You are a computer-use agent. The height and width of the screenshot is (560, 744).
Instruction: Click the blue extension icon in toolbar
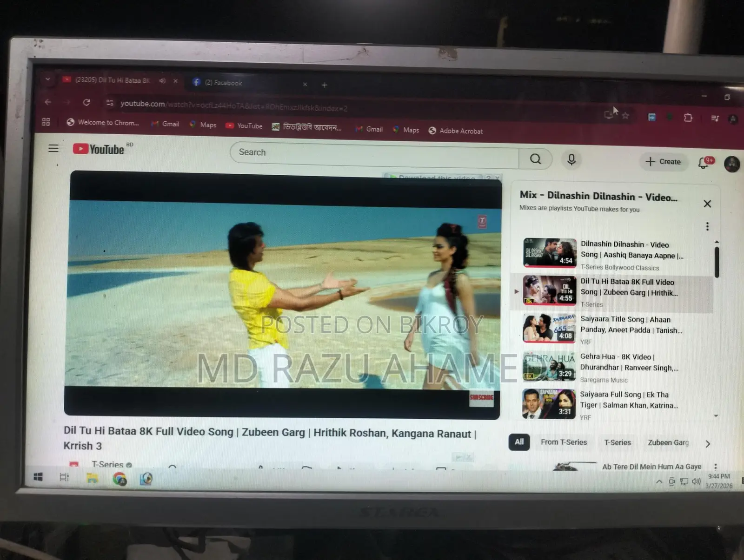(652, 117)
